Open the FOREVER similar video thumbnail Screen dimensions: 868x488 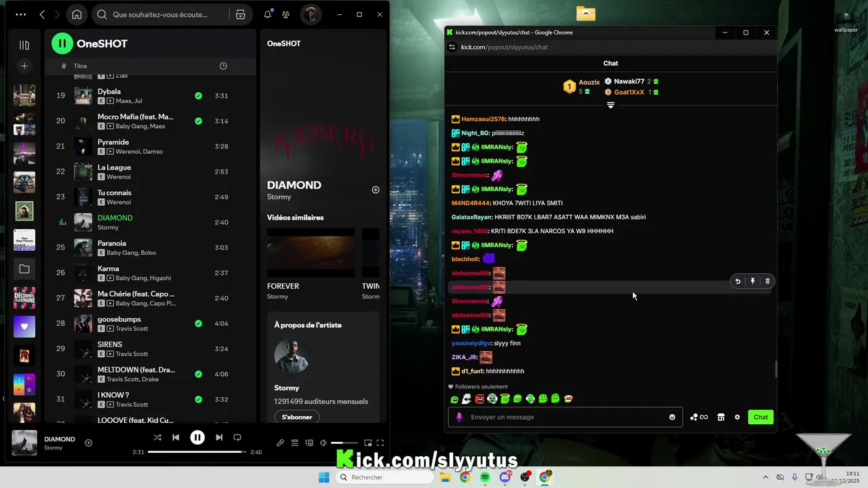pyautogui.click(x=311, y=253)
